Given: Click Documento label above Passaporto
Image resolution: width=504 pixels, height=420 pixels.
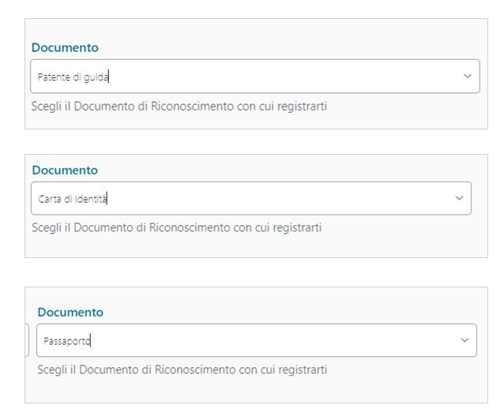Looking at the screenshot, I should pyautogui.click(x=70, y=313).
